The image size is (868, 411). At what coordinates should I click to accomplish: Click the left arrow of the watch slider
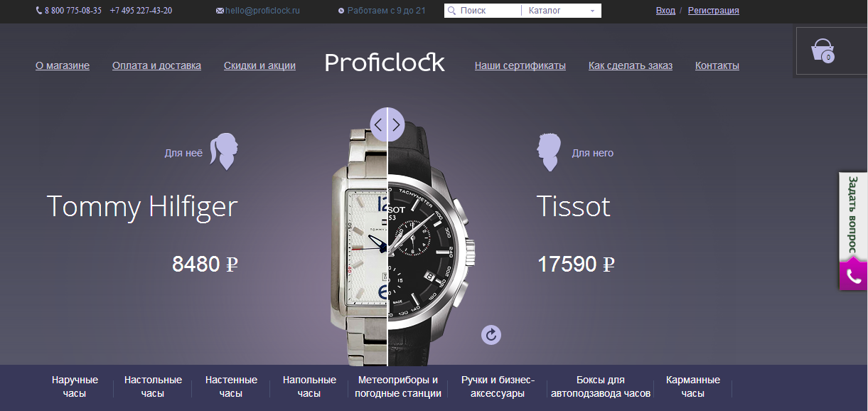378,125
